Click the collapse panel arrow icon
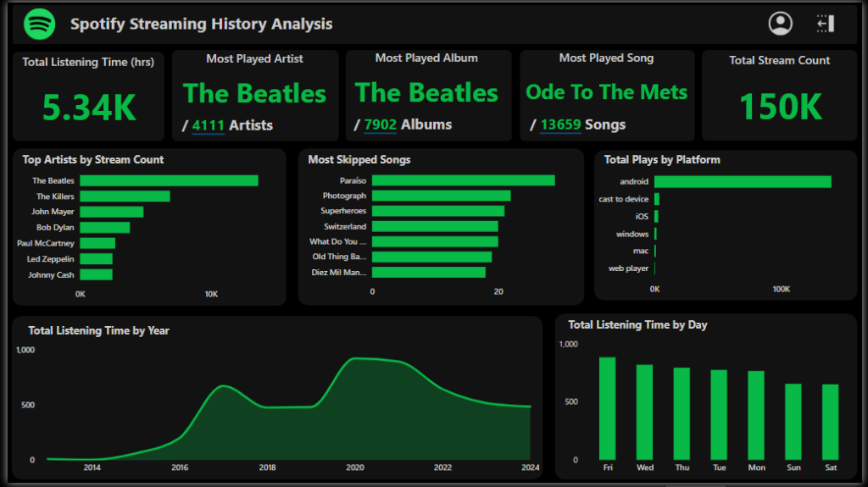Viewport: 868px width, 487px height. (x=826, y=24)
